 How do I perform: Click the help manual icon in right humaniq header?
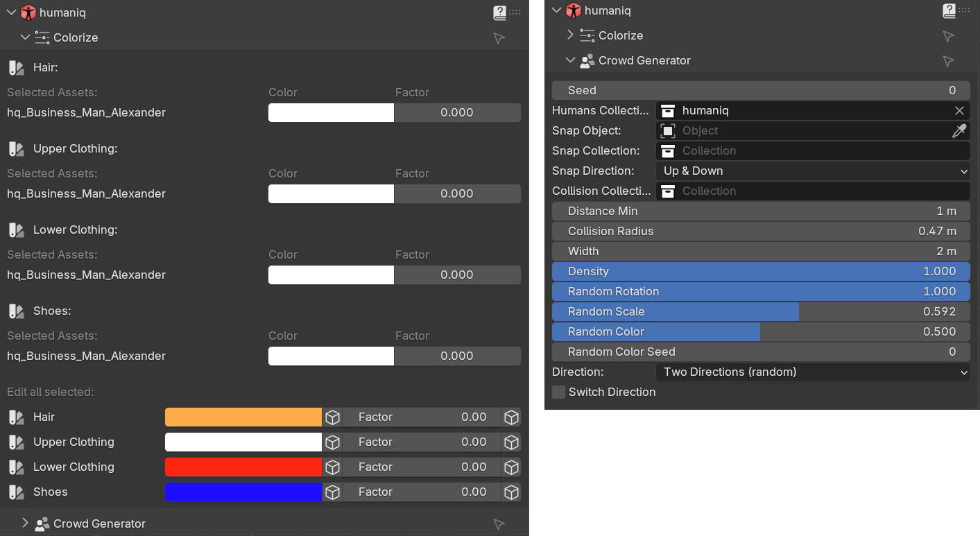pos(949,10)
